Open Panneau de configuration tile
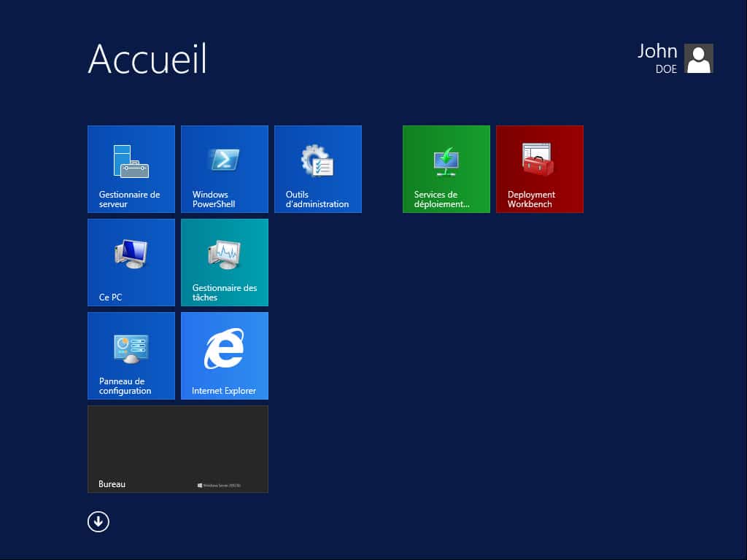747x560 pixels. pos(131,356)
